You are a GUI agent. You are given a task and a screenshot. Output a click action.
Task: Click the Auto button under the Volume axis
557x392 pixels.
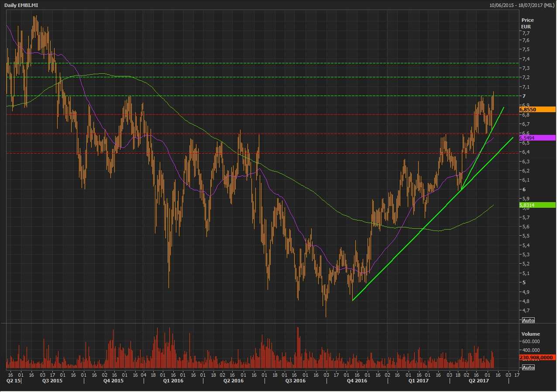[528, 368]
